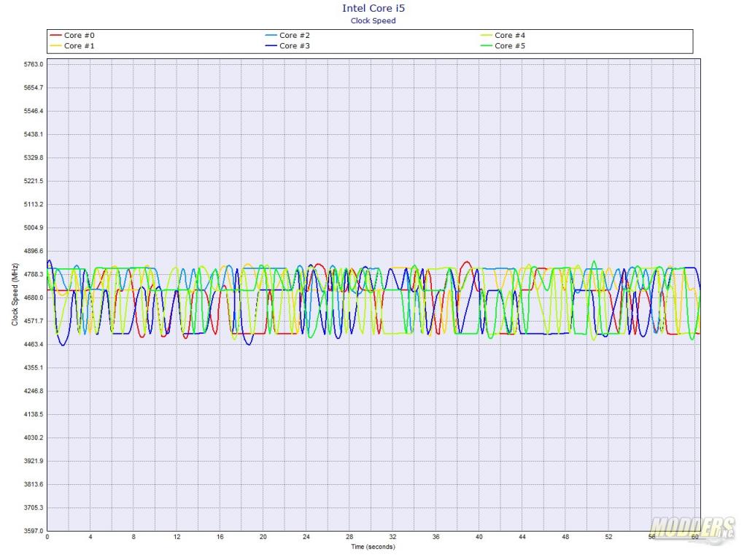The image size is (747, 560).
Task: Click the 8 seconds x-axis tick label
Action: pos(134,537)
